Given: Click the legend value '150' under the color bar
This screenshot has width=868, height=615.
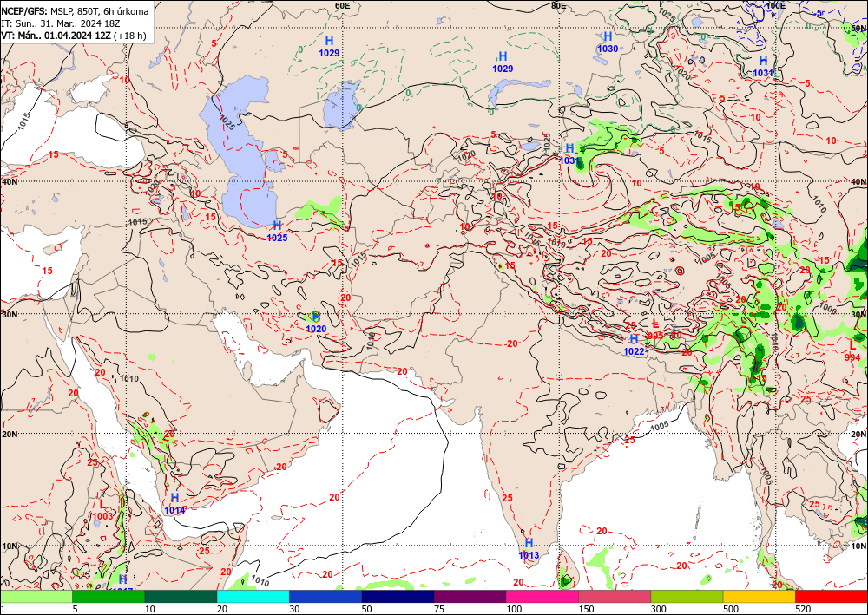Looking at the screenshot, I should point(587,609).
